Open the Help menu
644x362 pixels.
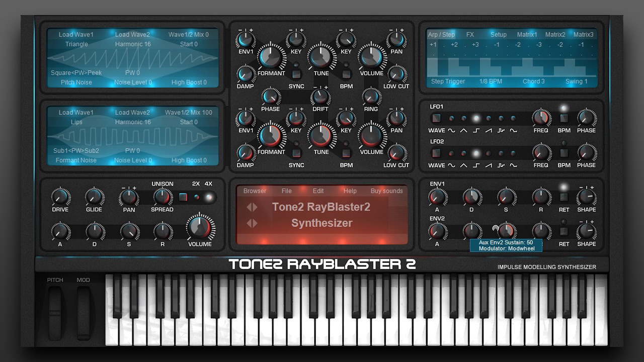pyautogui.click(x=350, y=191)
